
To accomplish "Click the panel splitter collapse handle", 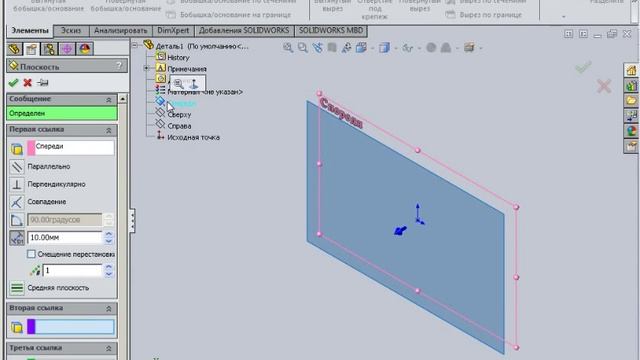I will click(132, 221).
